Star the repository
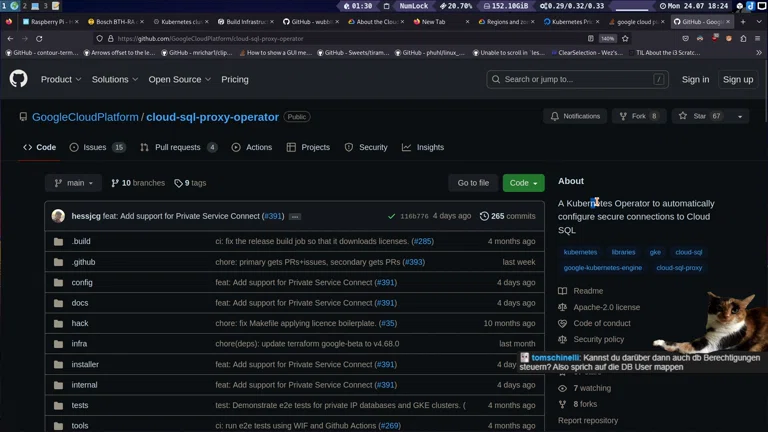 click(699, 116)
